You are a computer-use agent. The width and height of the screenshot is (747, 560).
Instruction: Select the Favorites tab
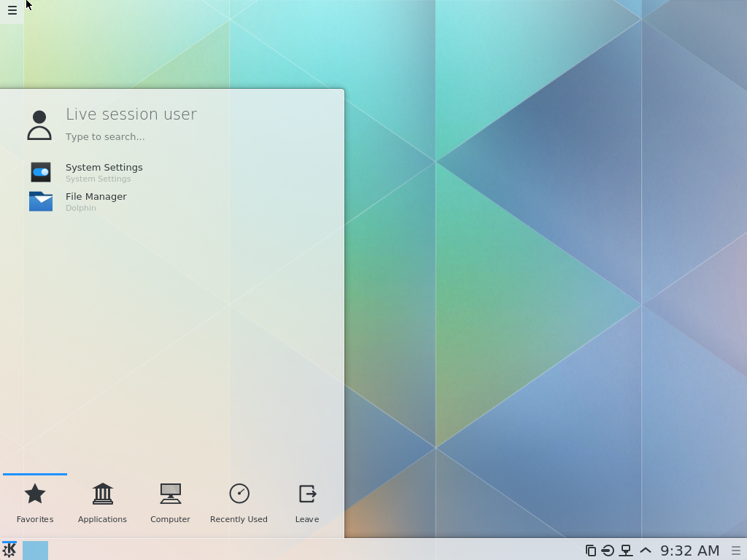(x=35, y=503)
